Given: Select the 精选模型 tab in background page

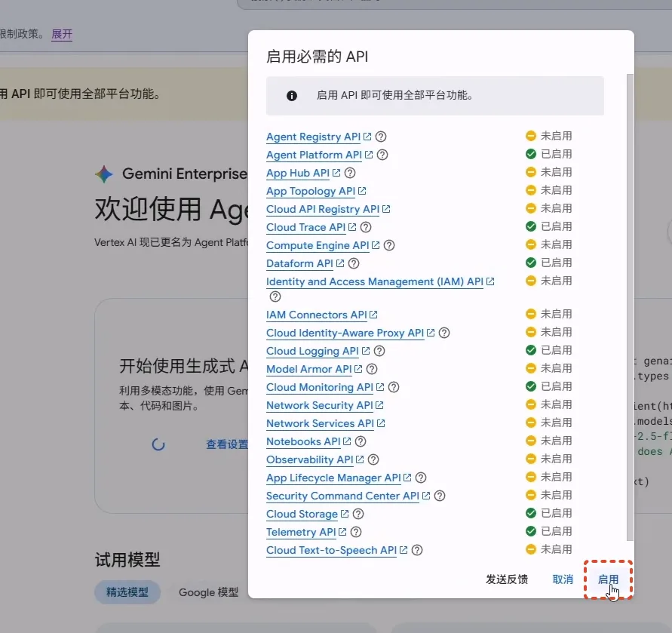Looking at the screenshot, I should [127, 592].
